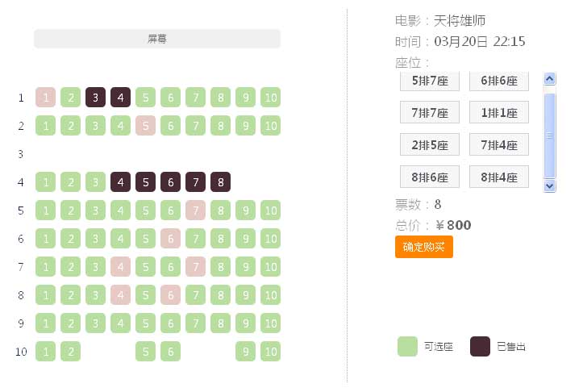Click the 屏幕 screen bar
The image size is (583, 392).
pyautogui.click(x=157, y=39)
